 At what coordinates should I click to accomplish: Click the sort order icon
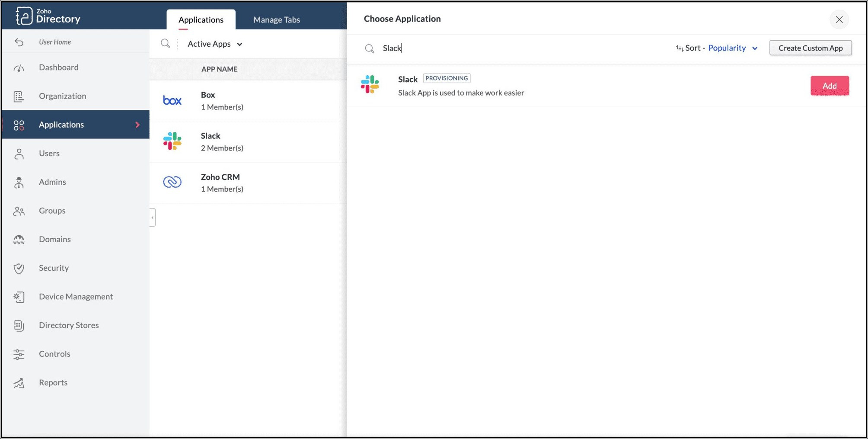click(680, 48)
